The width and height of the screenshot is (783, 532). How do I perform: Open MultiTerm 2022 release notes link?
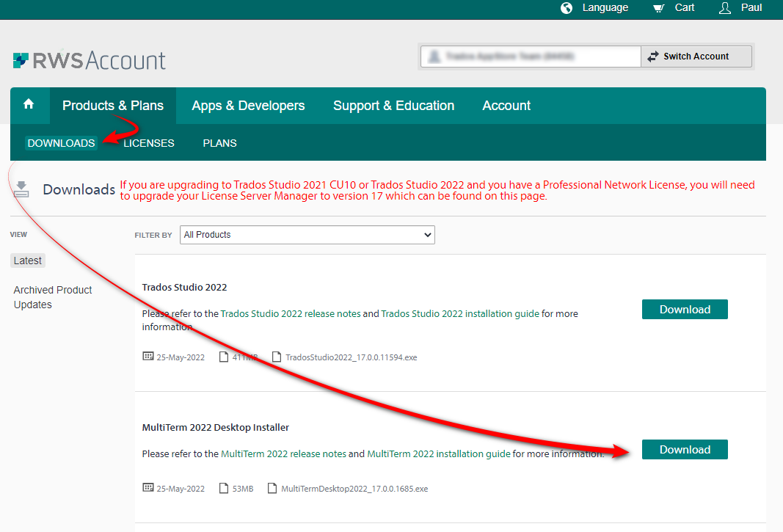[284, 453]
